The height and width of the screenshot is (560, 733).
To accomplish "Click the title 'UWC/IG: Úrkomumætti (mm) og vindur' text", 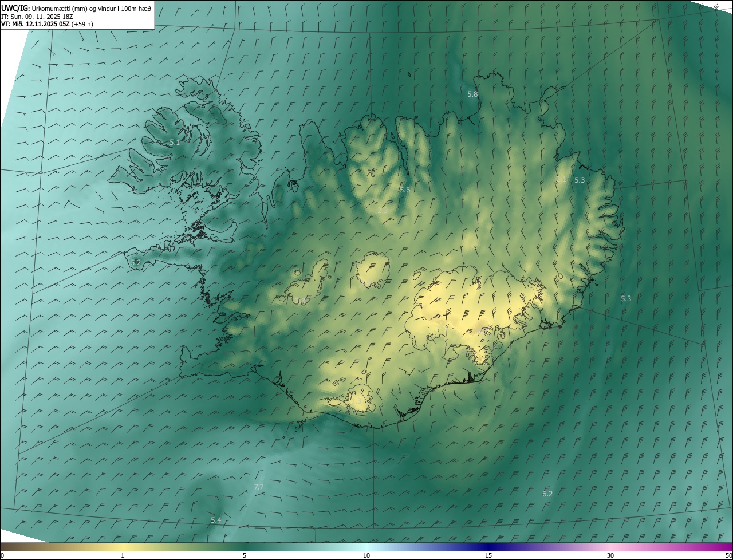I will (76, 8).
